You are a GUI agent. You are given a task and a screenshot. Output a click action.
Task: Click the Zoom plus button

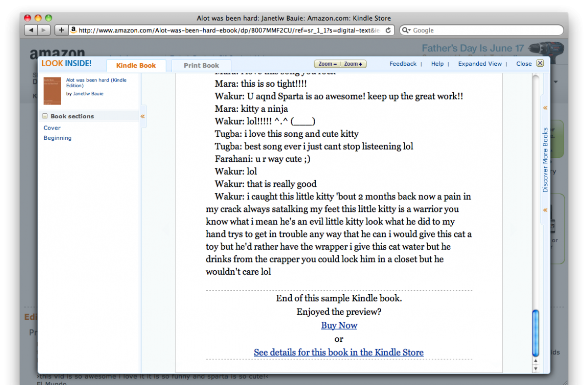[x=353, y=64]
